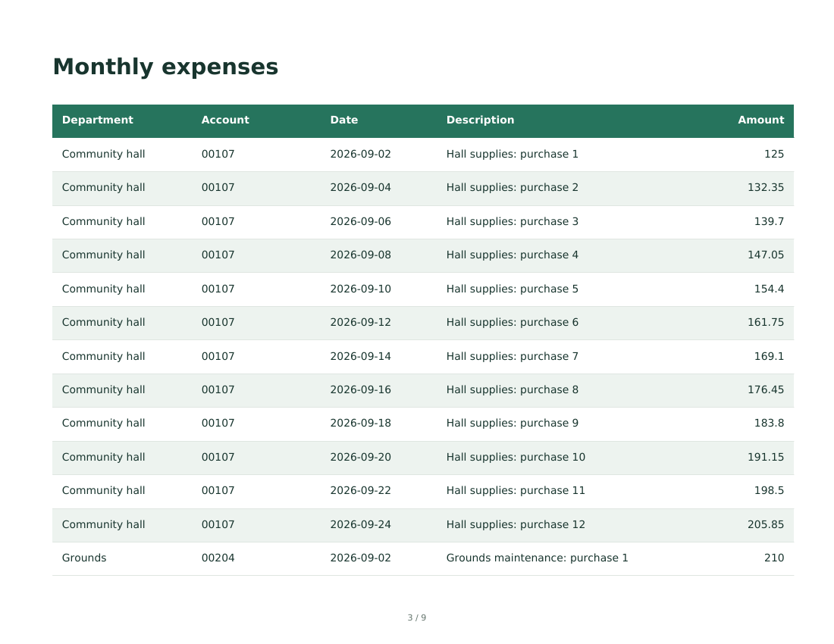This screenshot has height=644, width=834.
Task: Select date 2026-09-12 in the table
Action: pyautogui.click(x=360, y=323)
